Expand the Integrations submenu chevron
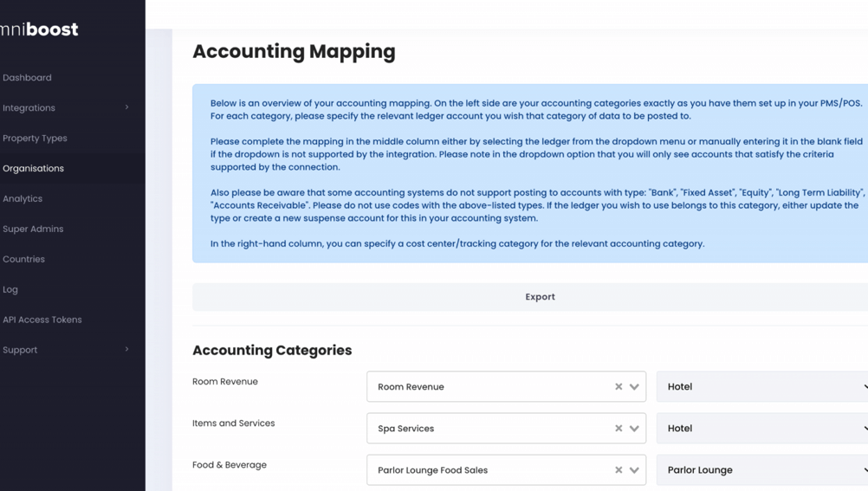Viewport: 868px width, 491px height. tap(126, 108)
